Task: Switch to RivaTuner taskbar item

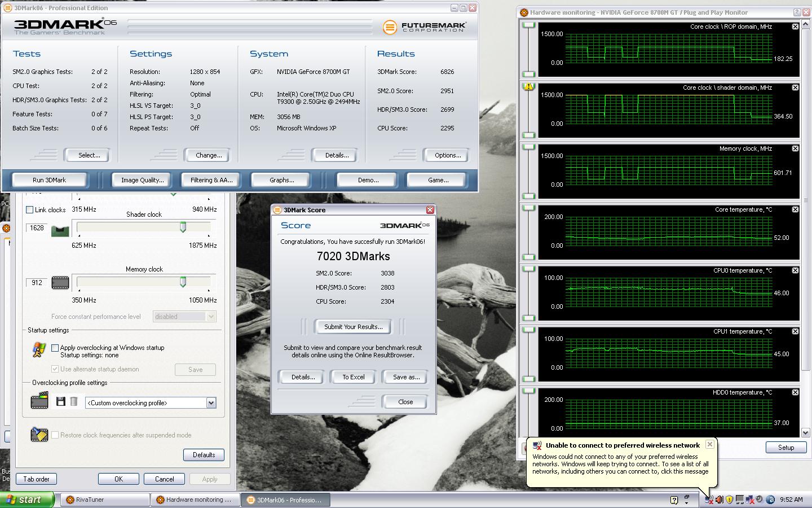Action: [x=104, y=500]
